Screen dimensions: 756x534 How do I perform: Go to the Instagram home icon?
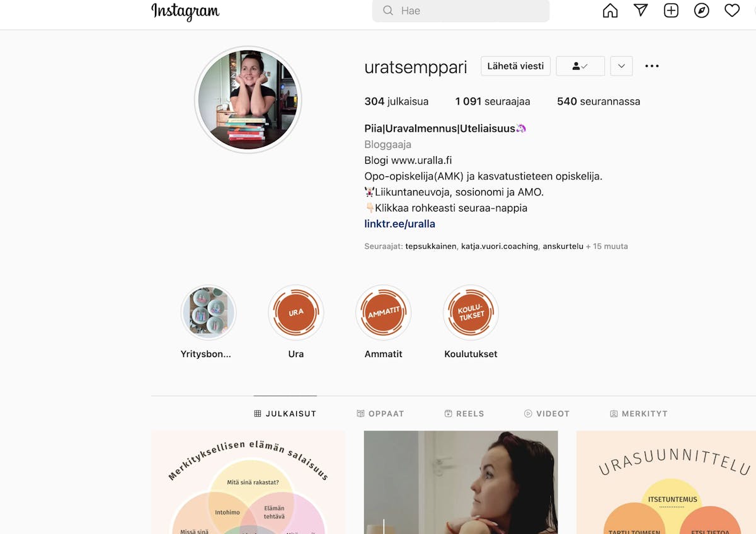click(x=610, y=11)
